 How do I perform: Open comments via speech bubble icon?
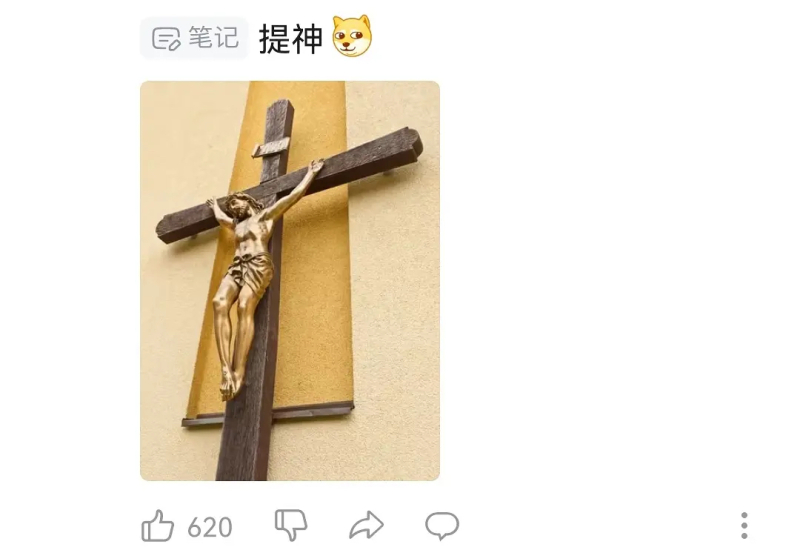442,526
